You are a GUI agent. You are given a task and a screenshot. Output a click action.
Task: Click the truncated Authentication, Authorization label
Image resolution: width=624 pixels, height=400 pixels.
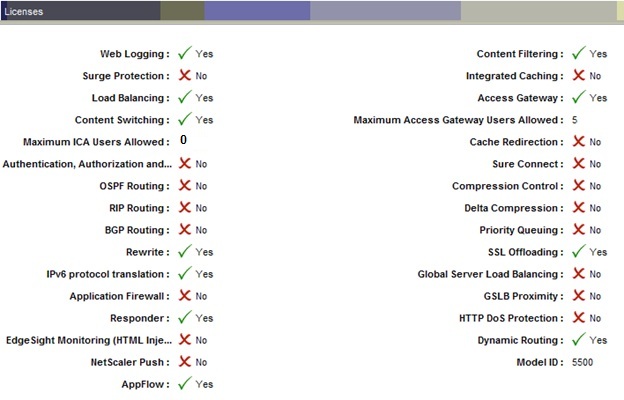pos(86,164)
